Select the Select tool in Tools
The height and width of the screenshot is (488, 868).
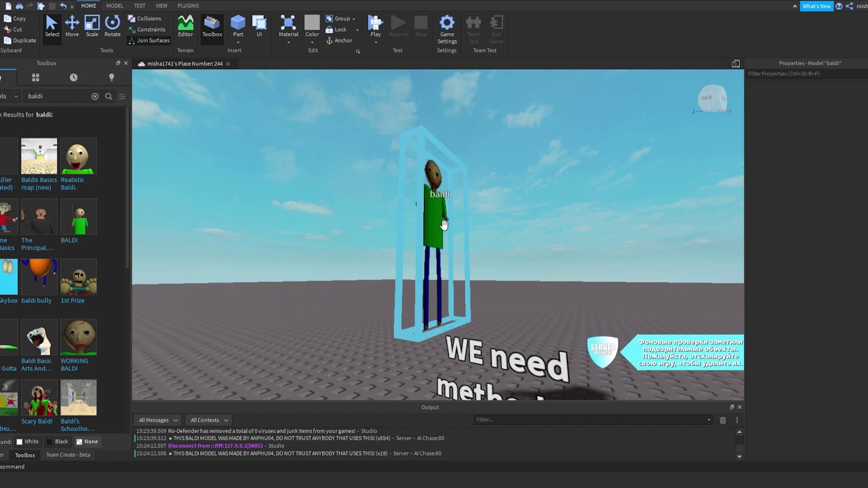[52, 27]
